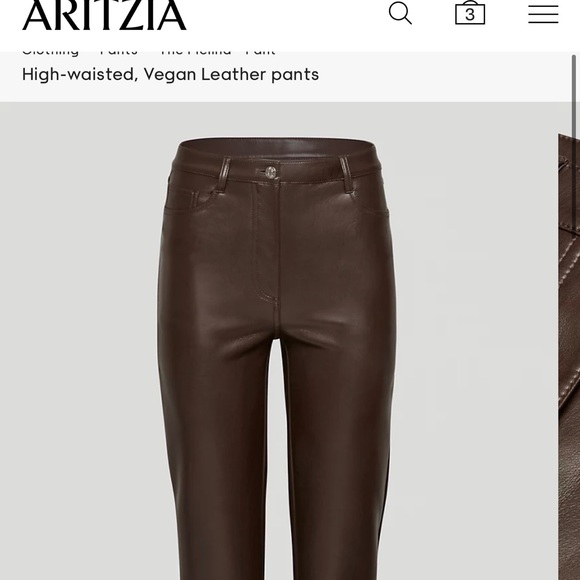This screenshot has height=580, width=580.
Task: Open the search magnifier icon
Action: coord(400,13)
